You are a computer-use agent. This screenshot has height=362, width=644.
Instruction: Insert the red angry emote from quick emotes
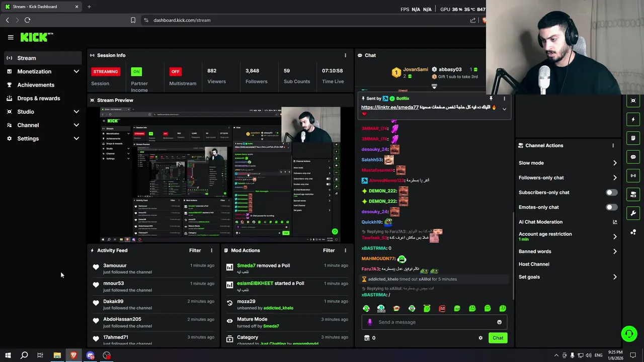(442, 308)
